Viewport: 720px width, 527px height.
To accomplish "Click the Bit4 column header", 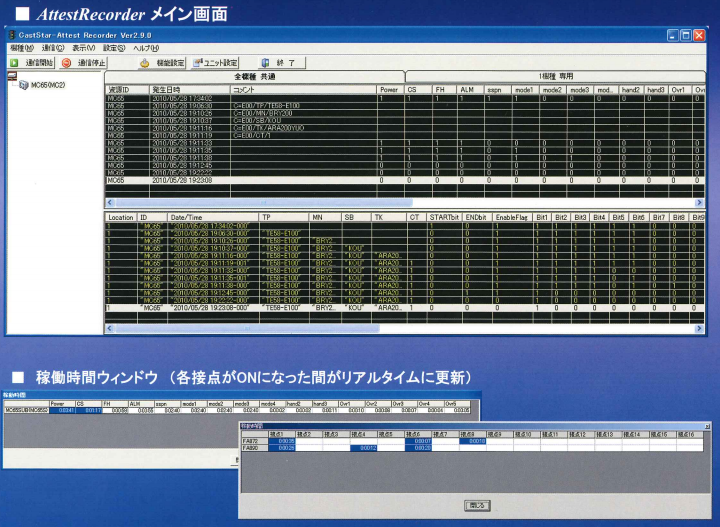I will click(600, 218).
